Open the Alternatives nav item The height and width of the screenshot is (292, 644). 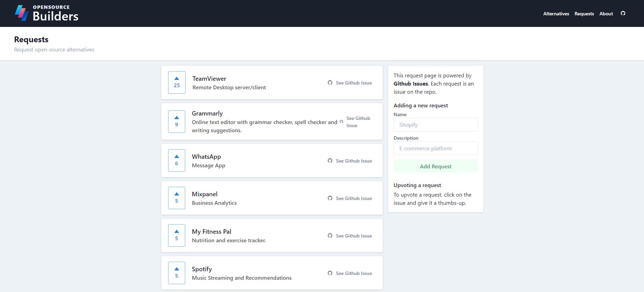coord(556,14)
